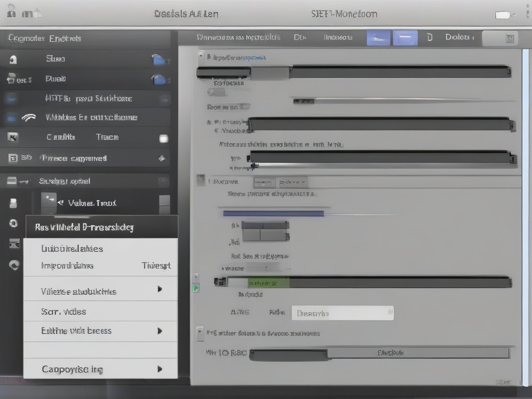Click the blue progress slider in middle panel
The height and width of the screenshot is (399, 532).
pyautogui.click(x=273, y=214)
